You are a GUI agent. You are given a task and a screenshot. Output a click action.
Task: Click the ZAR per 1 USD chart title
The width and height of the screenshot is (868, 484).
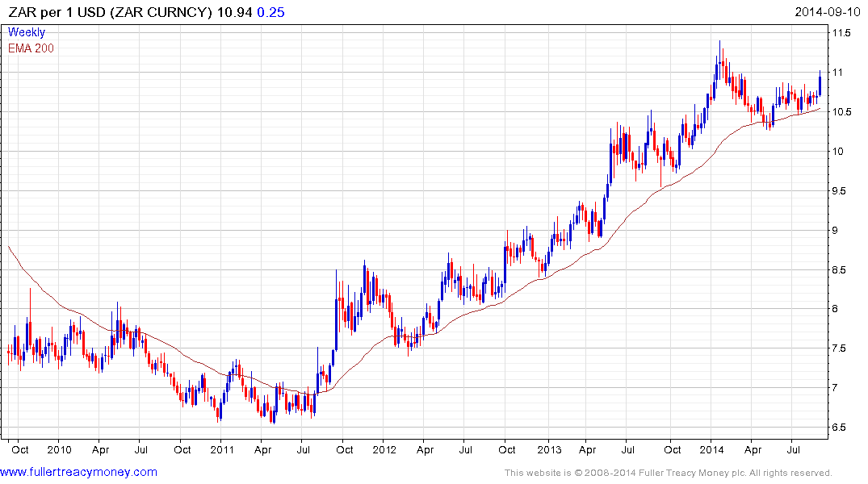click(110, 12)
